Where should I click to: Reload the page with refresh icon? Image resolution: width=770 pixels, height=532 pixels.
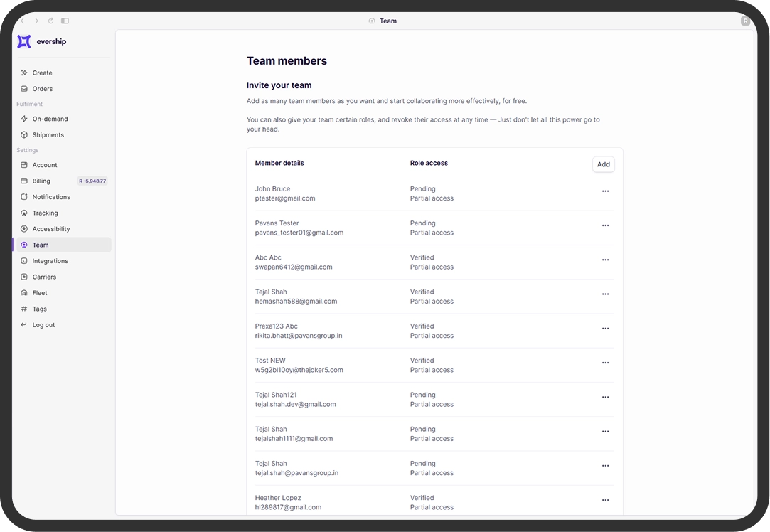click(x=50, y=21)
